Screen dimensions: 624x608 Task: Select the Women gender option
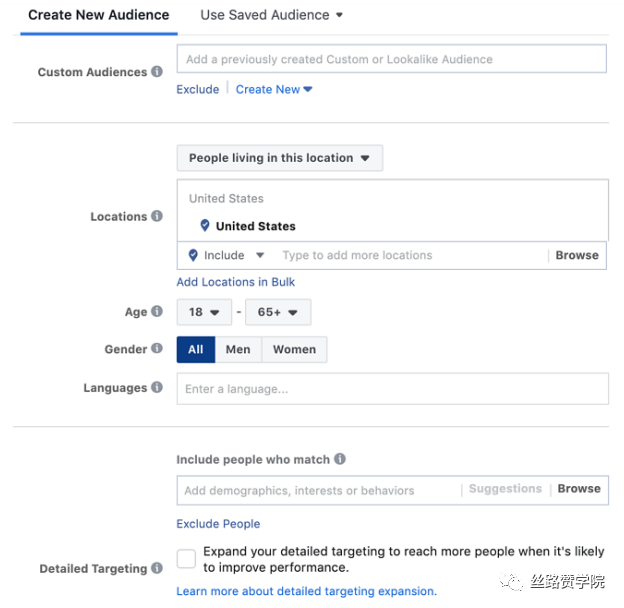(x=294, y=349)
